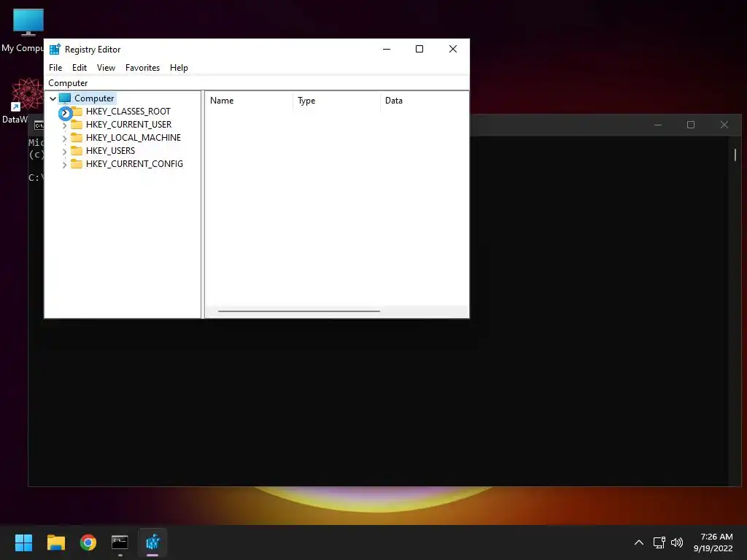This screenshot has width=747, height=560.
Task: Open the Edit menu
Action: (x=79, y=68)
